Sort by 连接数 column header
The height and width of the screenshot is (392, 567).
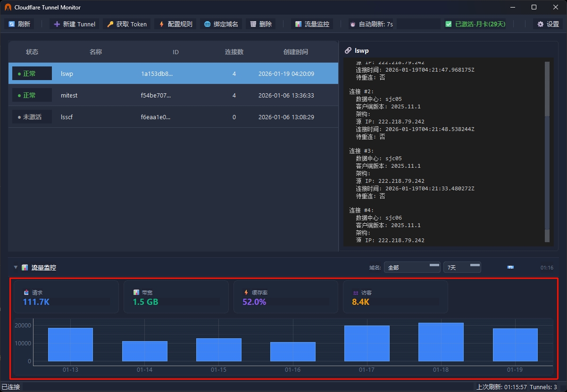pos(234,52)
